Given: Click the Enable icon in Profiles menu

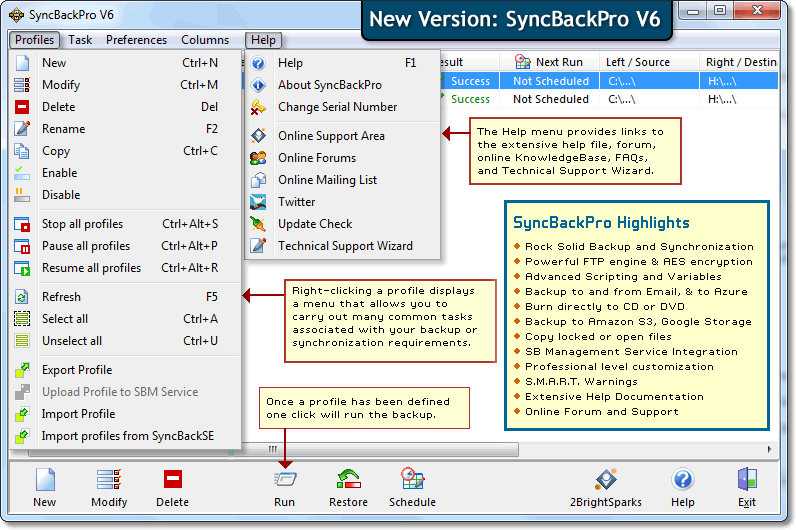Looking at the screenshot, I should point(22,173).
